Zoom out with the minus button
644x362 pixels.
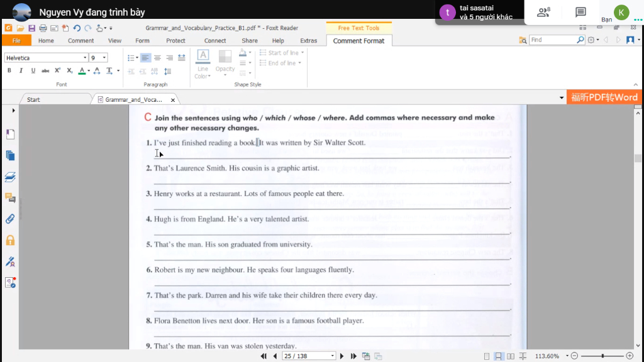[575, 356]
